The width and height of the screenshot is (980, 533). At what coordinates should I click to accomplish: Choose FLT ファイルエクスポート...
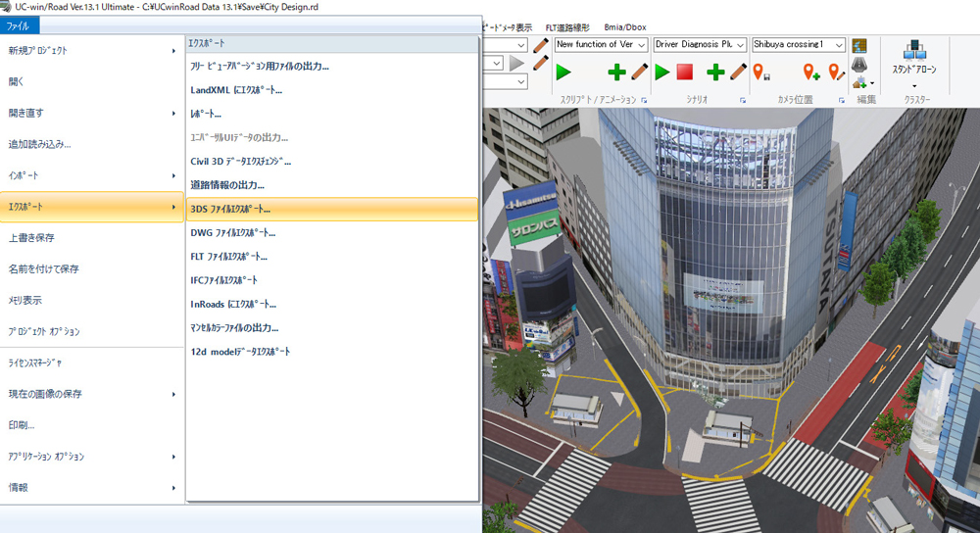(332, 257)
